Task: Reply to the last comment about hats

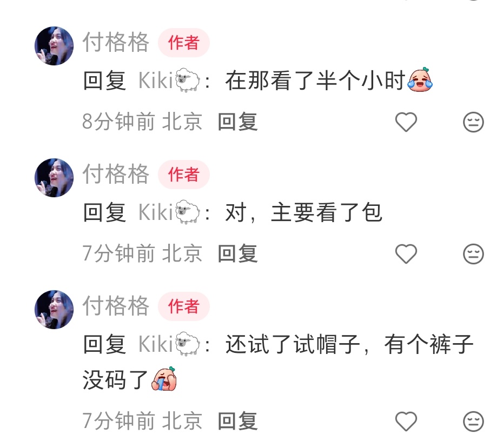Action: coord(237,421)
